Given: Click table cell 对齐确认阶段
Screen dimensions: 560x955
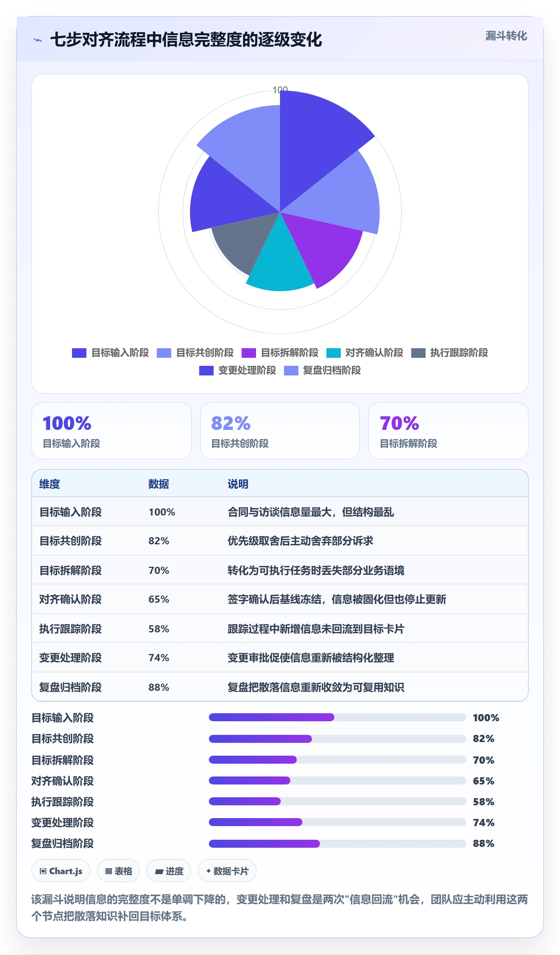Looking at the screenshot, I should point(70,599).
